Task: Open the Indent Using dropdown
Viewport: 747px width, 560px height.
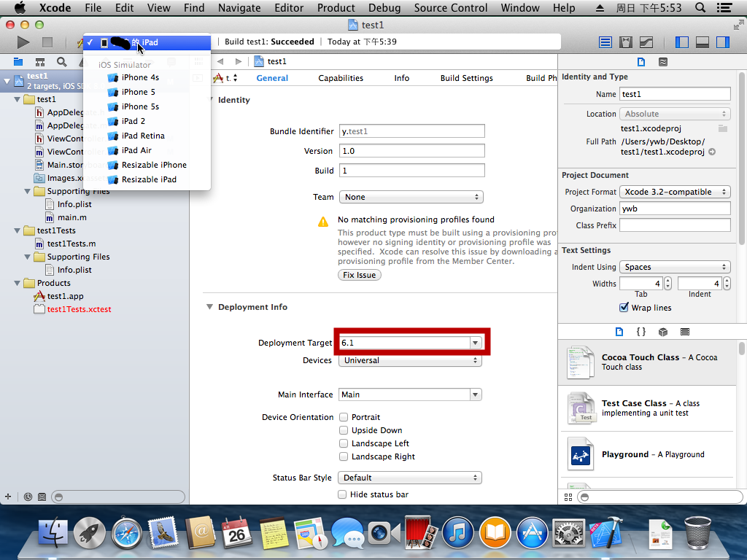Action: pyautogui.click(x=675, y=267)
